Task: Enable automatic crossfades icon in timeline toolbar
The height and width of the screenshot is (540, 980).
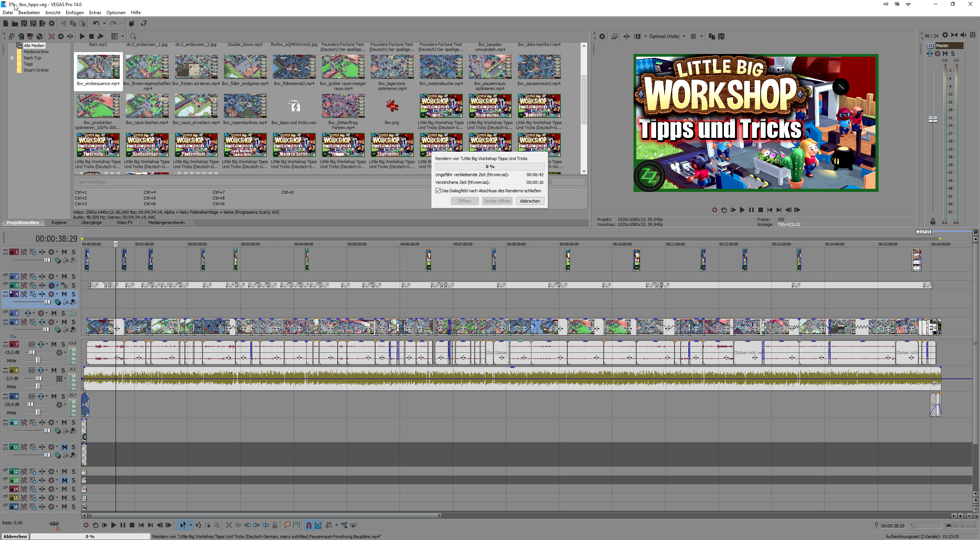Action: (x=318, y=525)
